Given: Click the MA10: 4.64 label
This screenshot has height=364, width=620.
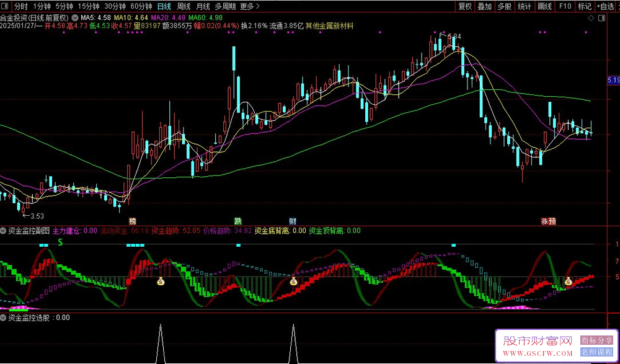Looking at the screenshot, I should pos(131,18).
